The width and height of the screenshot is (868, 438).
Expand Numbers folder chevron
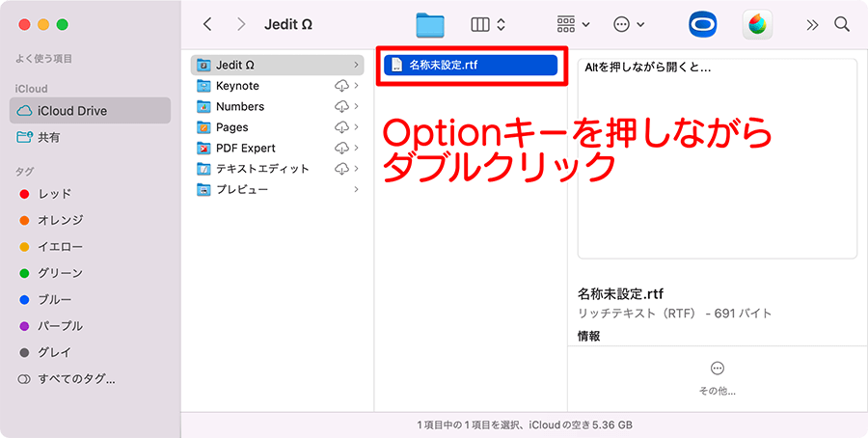(x=356, y=106)
